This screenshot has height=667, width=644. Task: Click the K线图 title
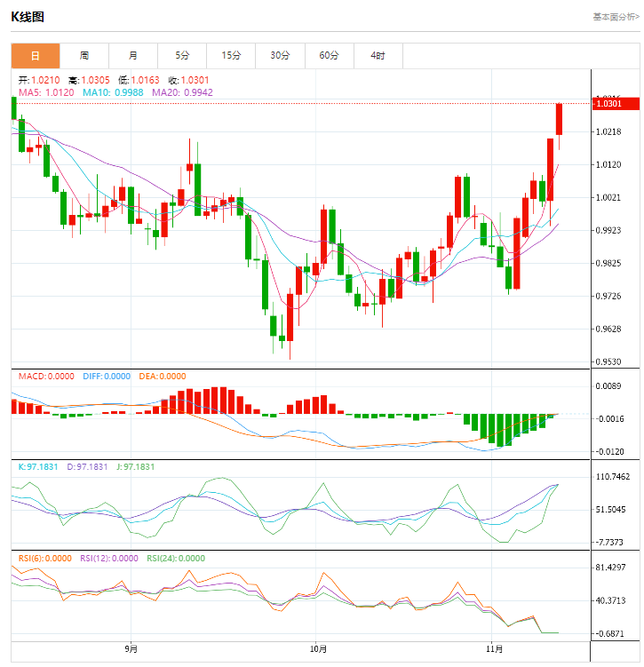28,17
